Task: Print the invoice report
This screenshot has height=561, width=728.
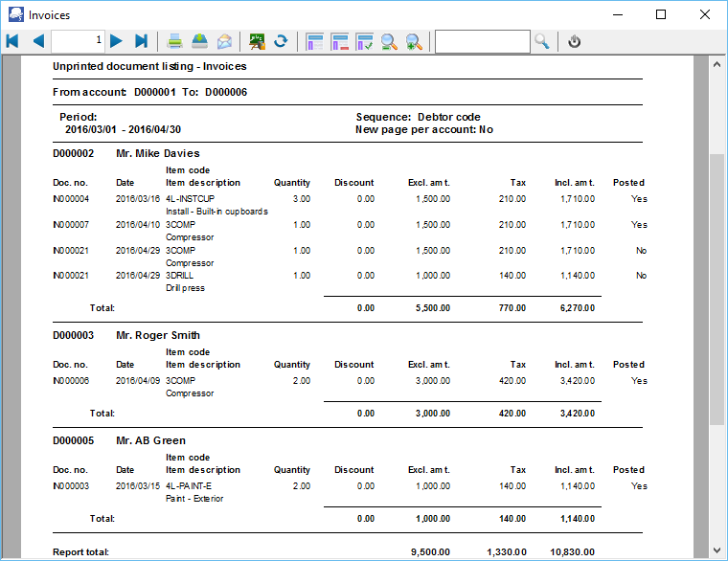Action: pos(175,41)
